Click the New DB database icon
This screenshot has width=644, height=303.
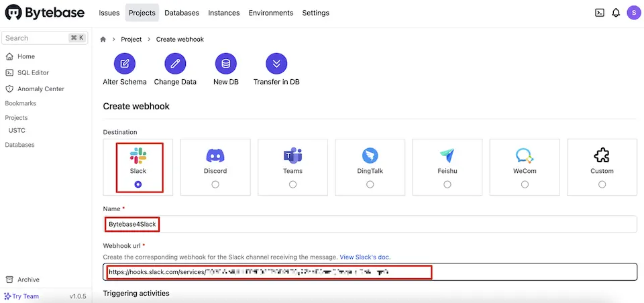pos(226,64)
